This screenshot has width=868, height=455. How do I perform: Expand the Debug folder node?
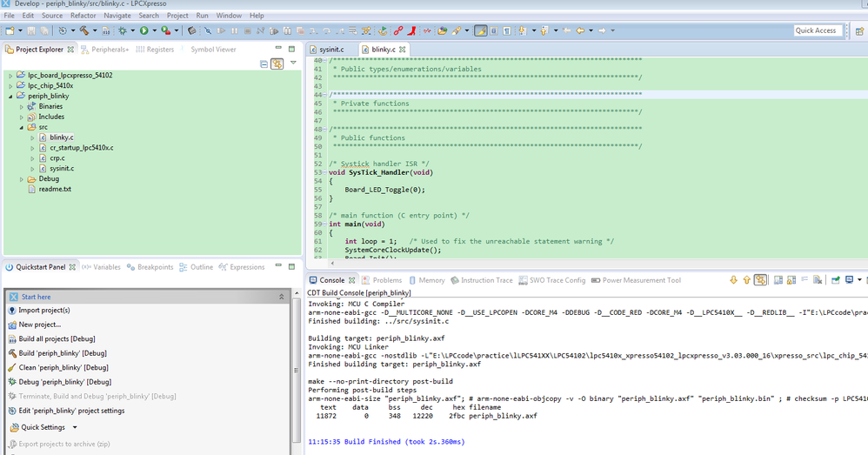pos(22,179)
